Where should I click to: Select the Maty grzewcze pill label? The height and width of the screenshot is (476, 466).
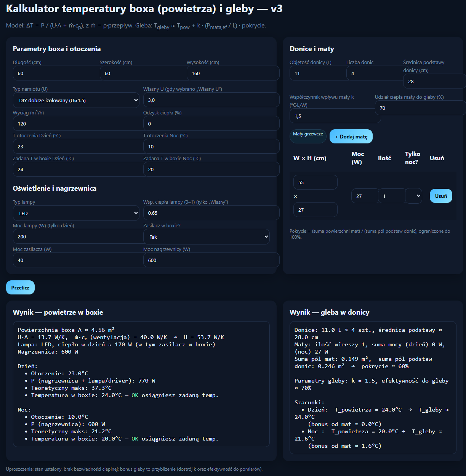point(308,134)
